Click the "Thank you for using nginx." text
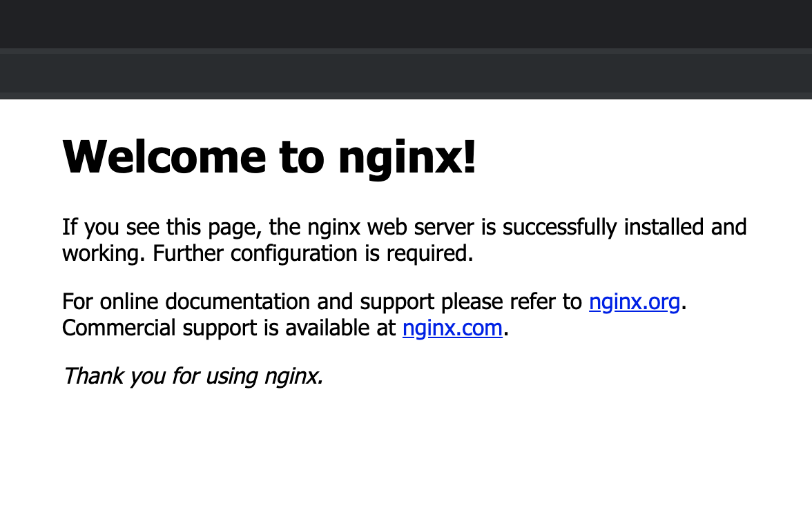812x530 pixels. tap(193, 376)
